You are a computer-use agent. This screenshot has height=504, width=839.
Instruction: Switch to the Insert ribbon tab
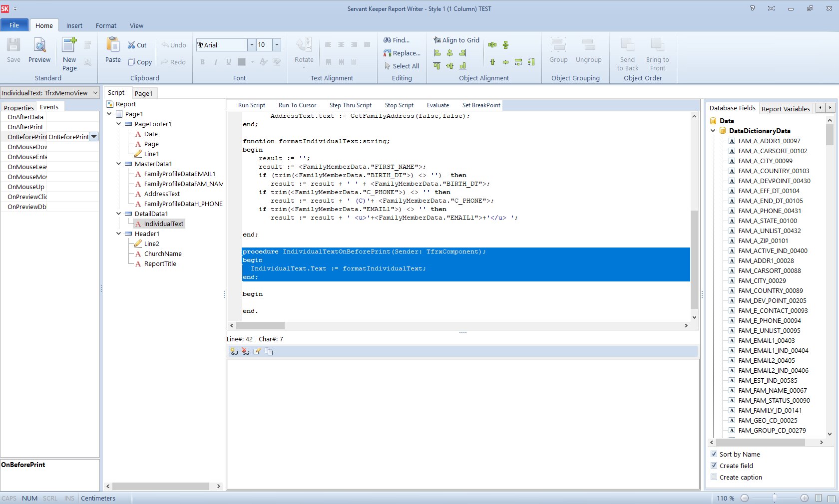click(x=74, y=25)
